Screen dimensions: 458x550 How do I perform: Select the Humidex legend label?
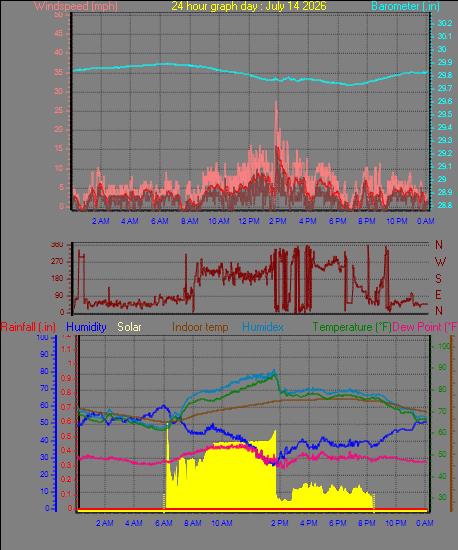click(x=263, y=327)
